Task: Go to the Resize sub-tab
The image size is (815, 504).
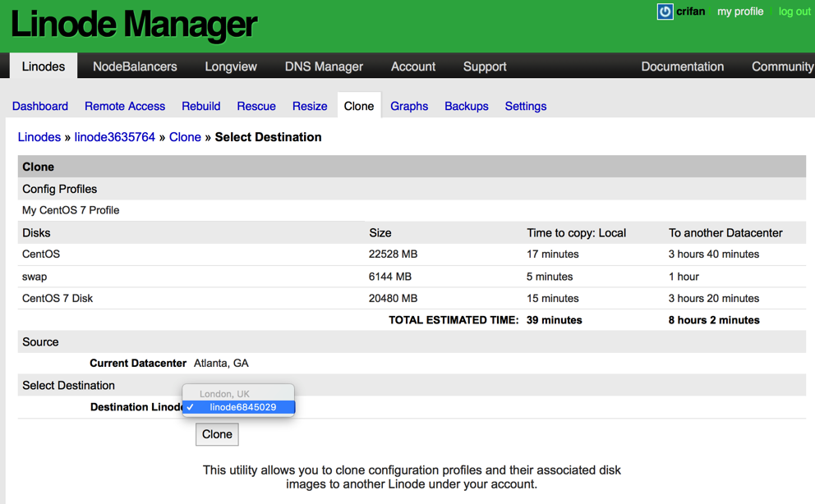Action: [310, 106]
